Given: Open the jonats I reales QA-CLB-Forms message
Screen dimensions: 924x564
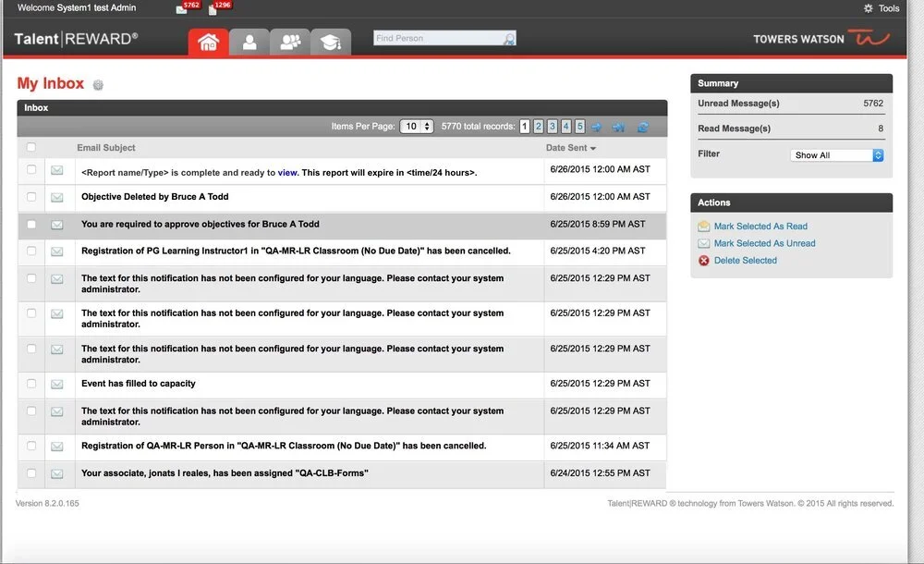Looking at the screenshot, I should click(225, 473).
